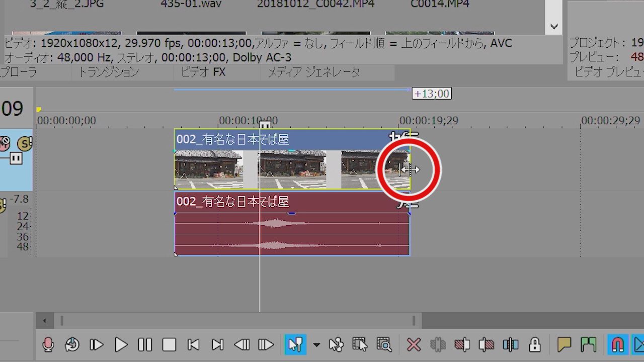Image resolution: width=644 pixels, height=362 pixels.
Task: Jump to project start
Action: click(x=193, y=344)
